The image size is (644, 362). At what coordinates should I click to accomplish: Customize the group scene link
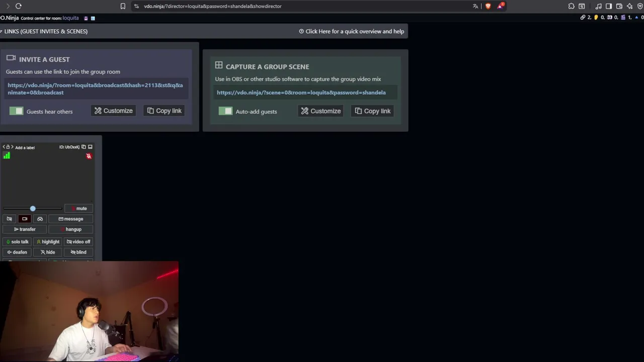(321, 111)
